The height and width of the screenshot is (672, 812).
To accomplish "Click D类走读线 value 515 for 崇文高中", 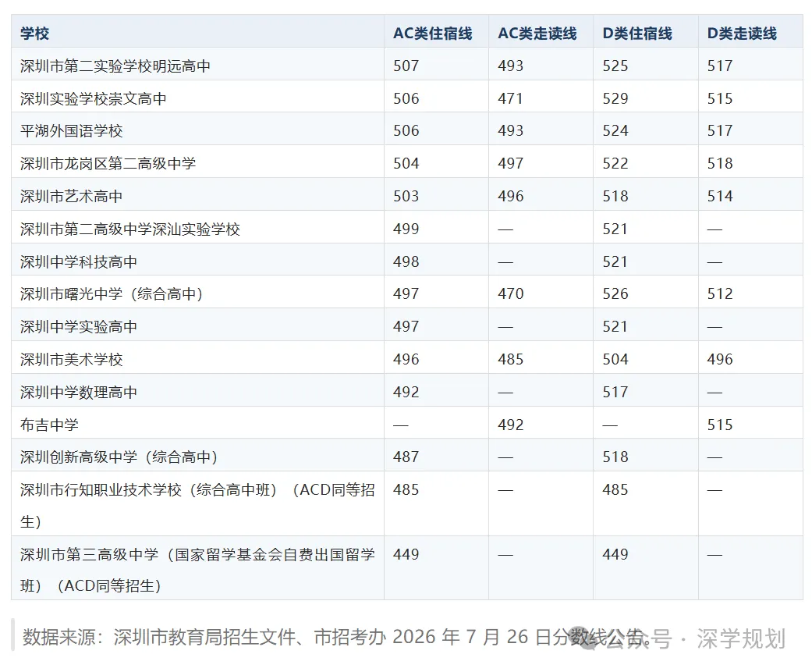I will [720, 98].
